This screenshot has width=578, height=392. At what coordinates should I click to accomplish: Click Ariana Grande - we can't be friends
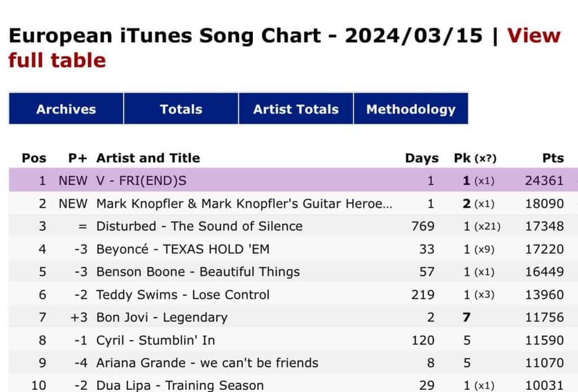pos(207,363)
